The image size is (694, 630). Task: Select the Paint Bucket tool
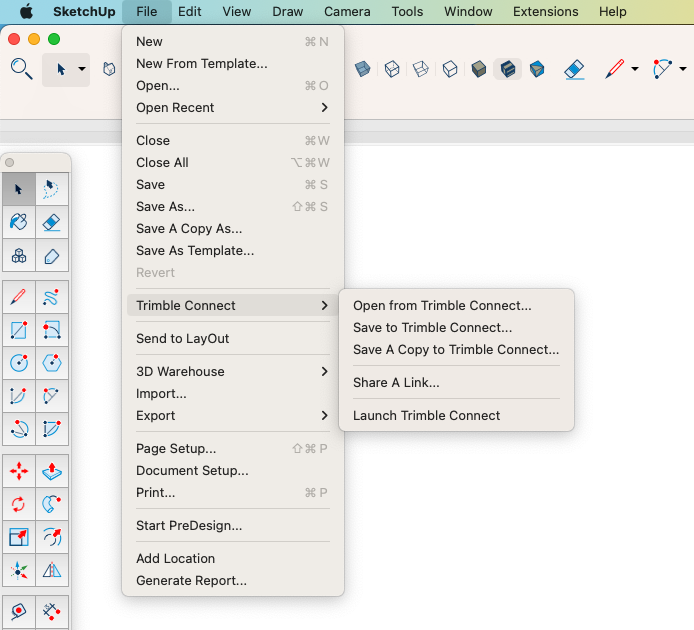(18, 222)
